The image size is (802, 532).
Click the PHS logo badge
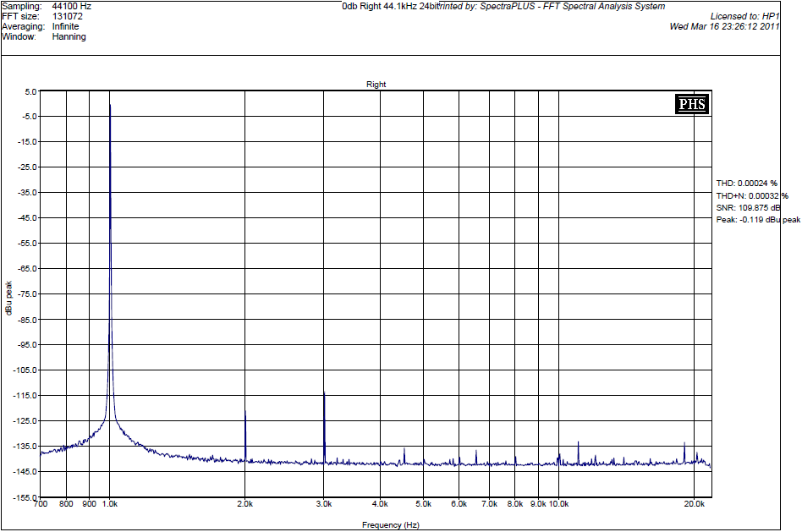pyautogui.click(x=692, y=104)
